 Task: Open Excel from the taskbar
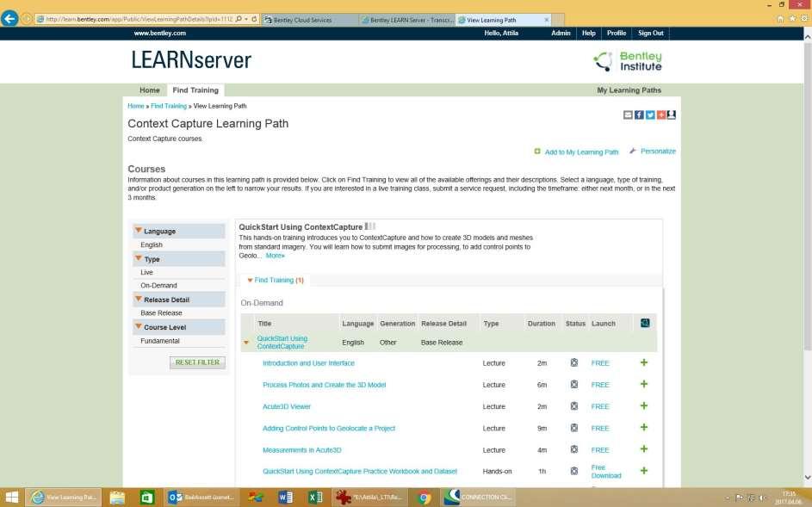click(x=314, y=498)
